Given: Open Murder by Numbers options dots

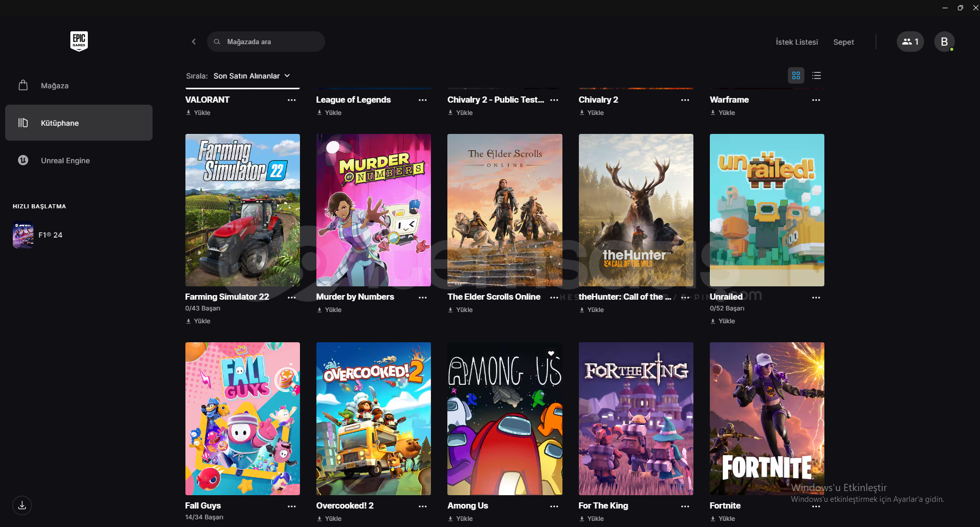Looking at the screenshot, I should tap(423, 298).
